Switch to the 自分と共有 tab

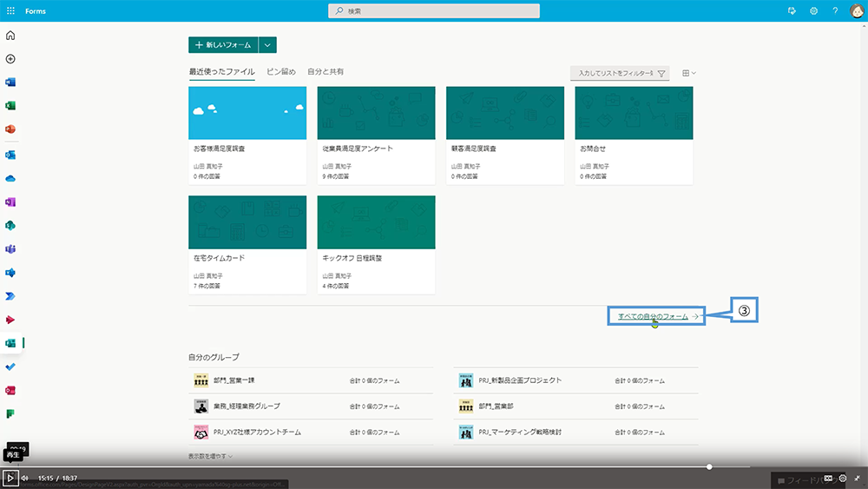pos(325,71)
